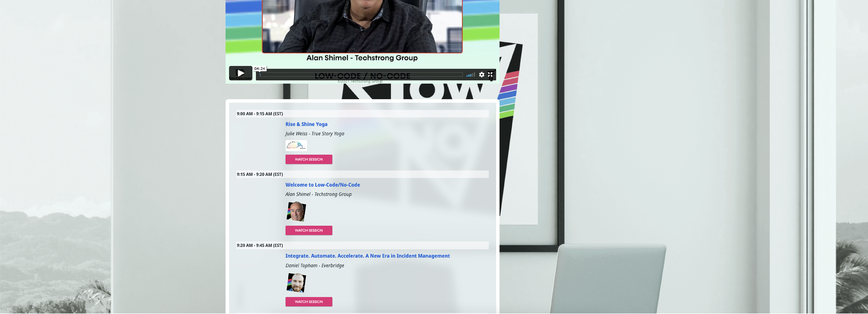Seek along the video progress bar
This screenshot has width=868, height=314.
tap(361, 75)
